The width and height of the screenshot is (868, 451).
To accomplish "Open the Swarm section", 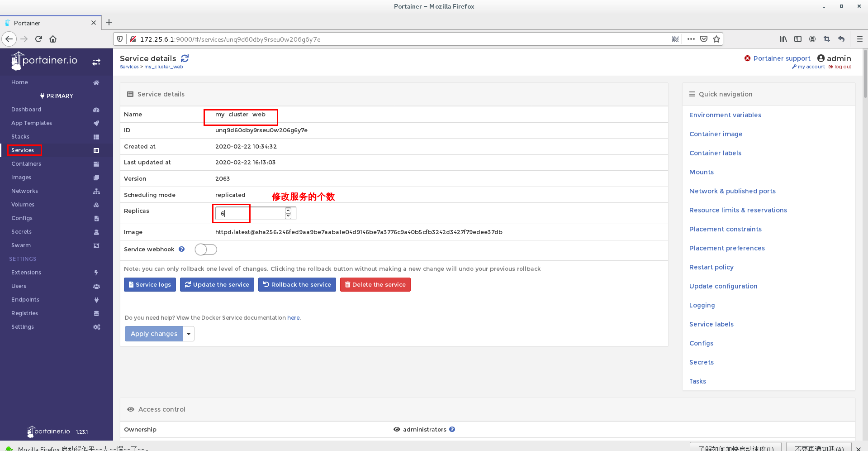I will click(21, 245).
